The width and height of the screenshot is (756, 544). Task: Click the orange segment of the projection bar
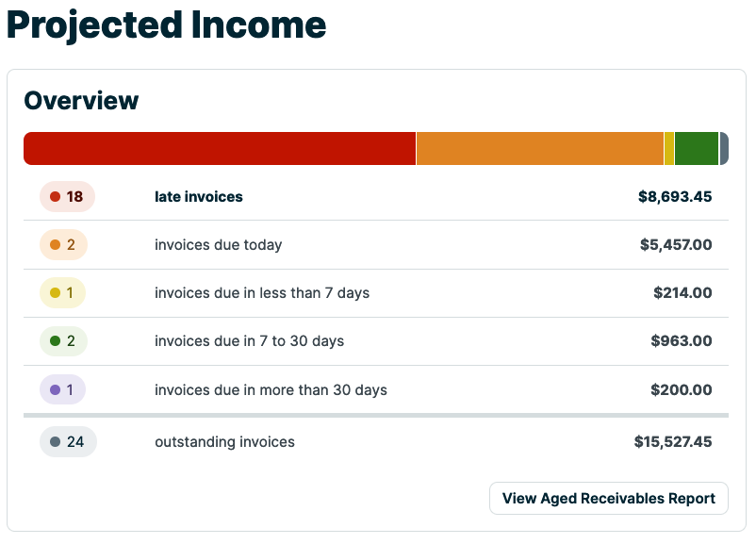click(x=537, y=148)
